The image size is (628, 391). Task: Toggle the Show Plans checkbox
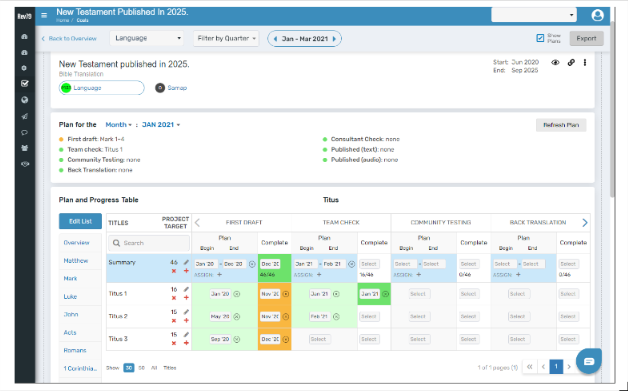540,38
